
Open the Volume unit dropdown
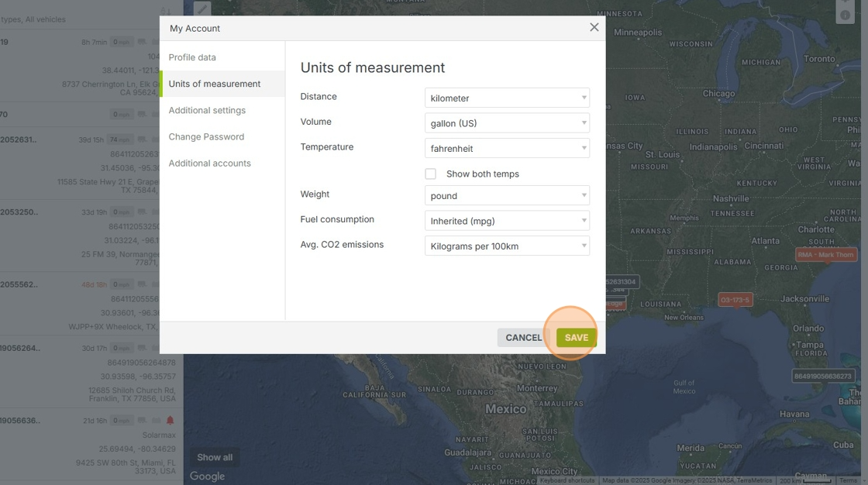coord(507,123)
